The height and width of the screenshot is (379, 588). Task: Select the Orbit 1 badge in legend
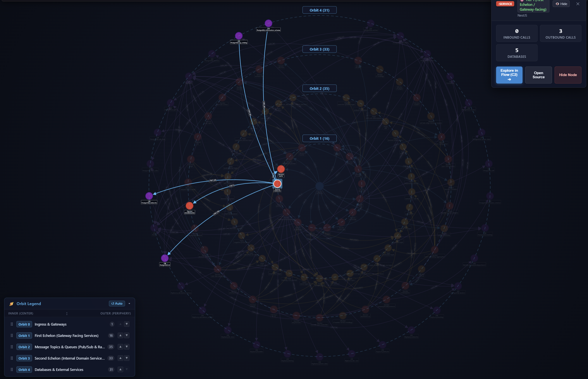pyautogui.click(x=24, y=335)
